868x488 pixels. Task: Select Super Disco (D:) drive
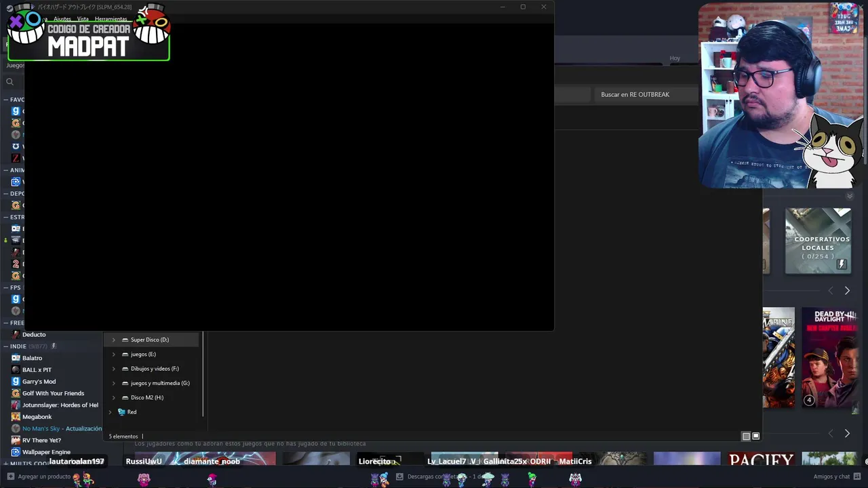(x=150, y=340)
